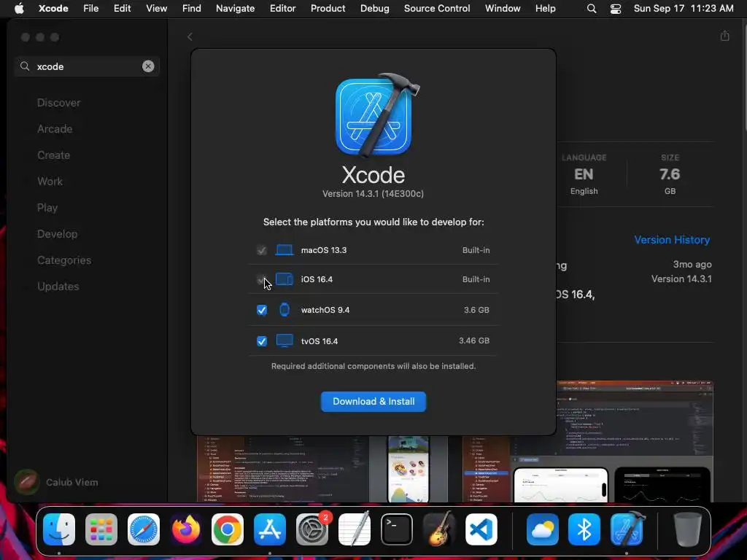Click the App Store share icon

coord(724,36)
